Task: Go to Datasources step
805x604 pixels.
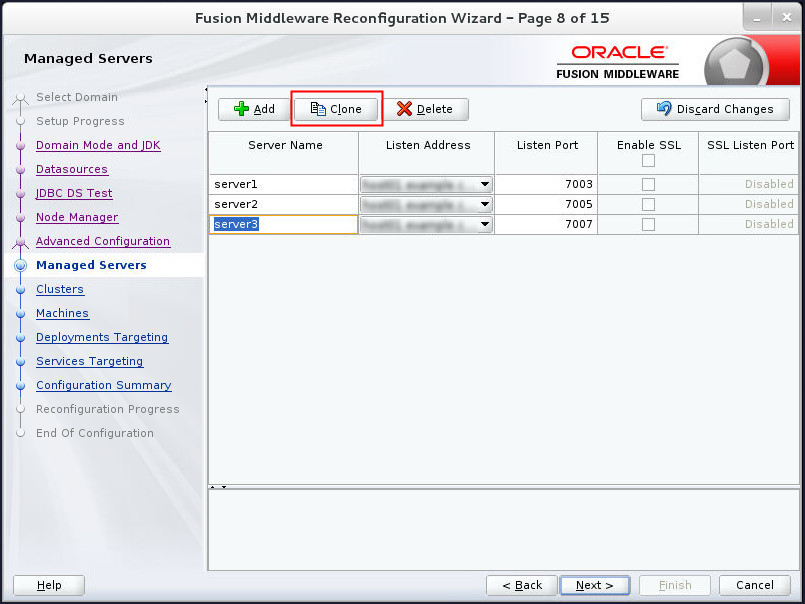Action: tap(72, 169)
